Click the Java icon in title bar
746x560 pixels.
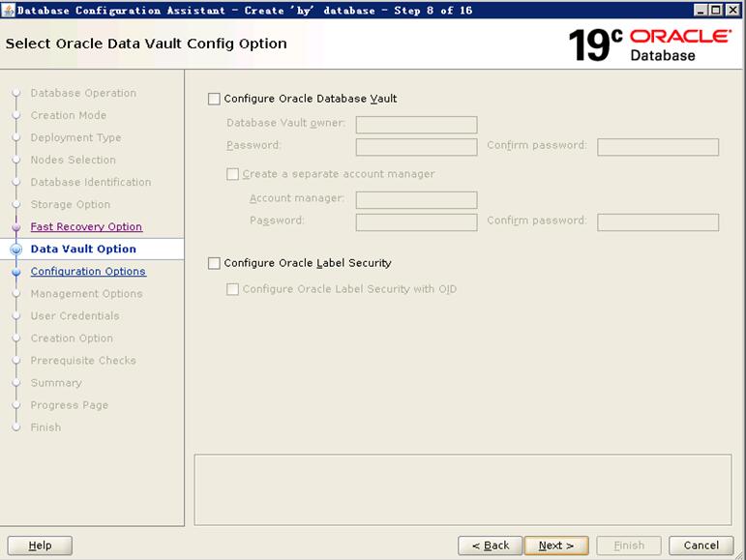(8, 10)
